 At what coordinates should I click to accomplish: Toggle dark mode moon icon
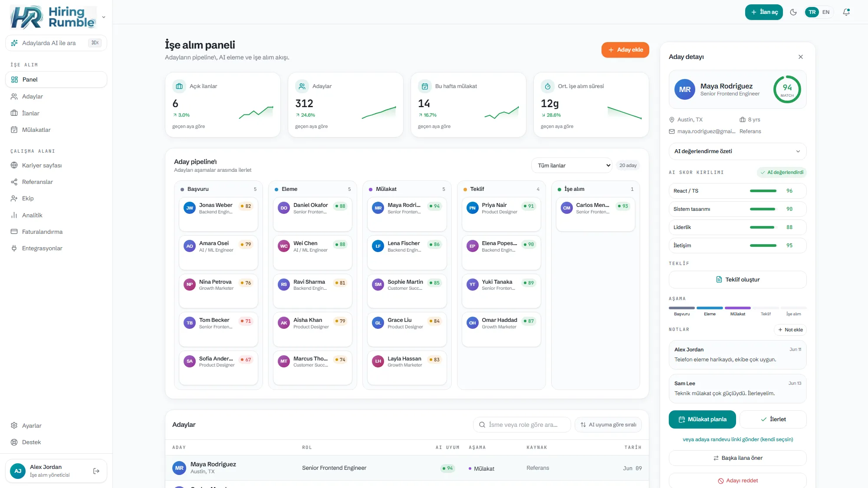(x=793, y=12)
